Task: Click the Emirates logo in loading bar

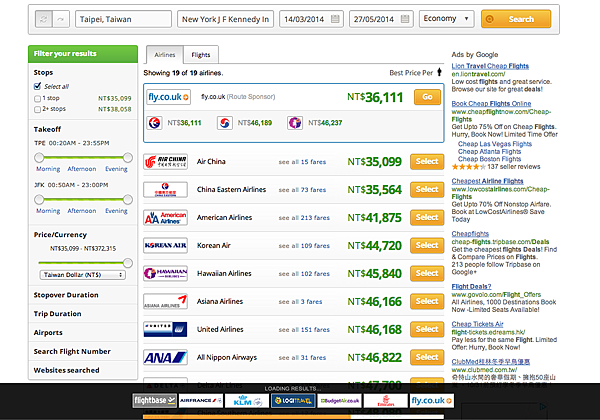Action: point(385,400)
